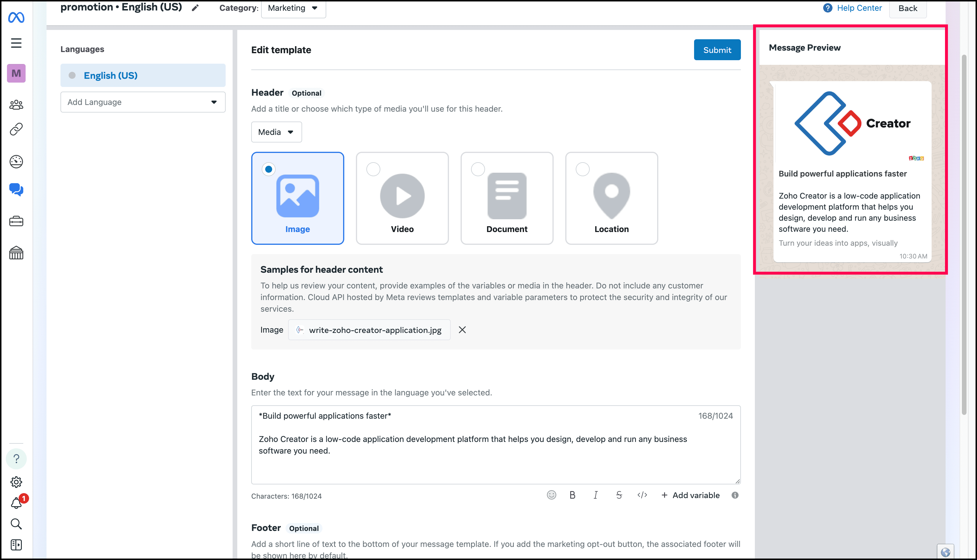Screen dimensions: 977x560
Task: Select the Document header radio option
Action: click(x=478, y=169)
